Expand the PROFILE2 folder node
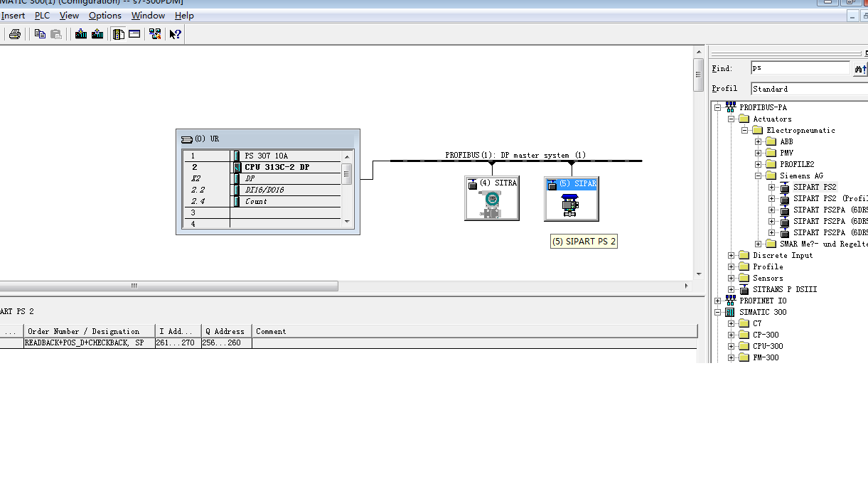Screen dimensions: 868x491 (758, 165)
